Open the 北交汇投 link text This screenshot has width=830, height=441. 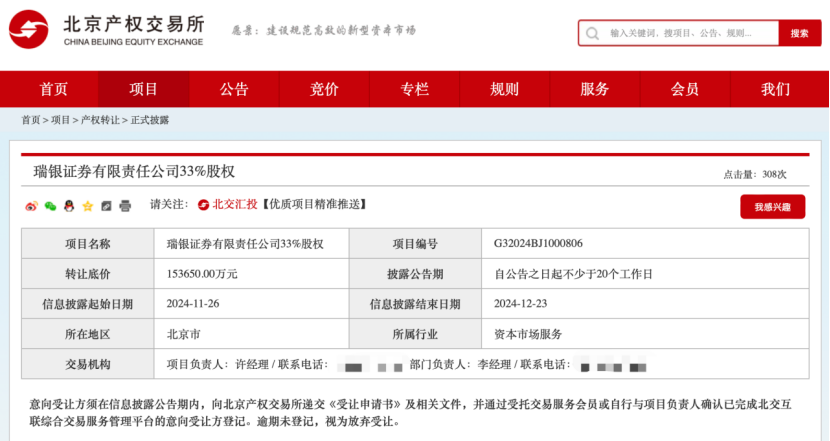coord(234,205)
